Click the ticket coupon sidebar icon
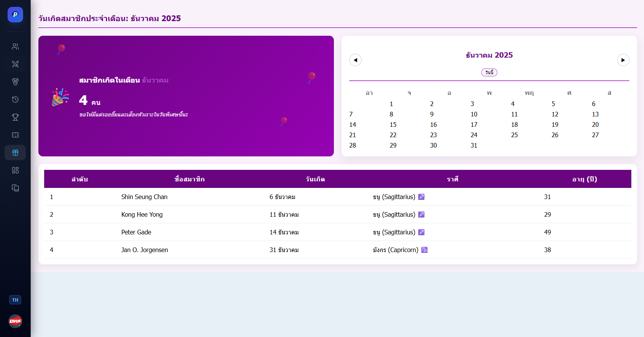 15,135
